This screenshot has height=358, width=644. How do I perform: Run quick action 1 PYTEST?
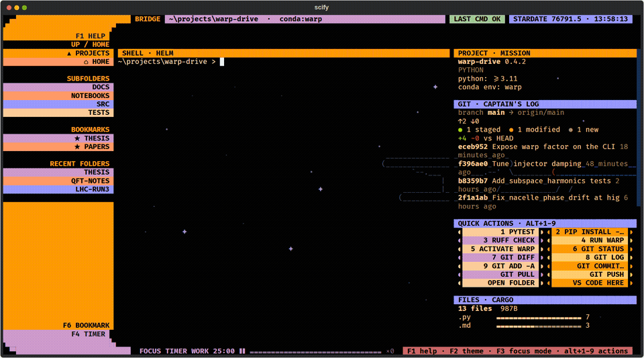(500, 232)
